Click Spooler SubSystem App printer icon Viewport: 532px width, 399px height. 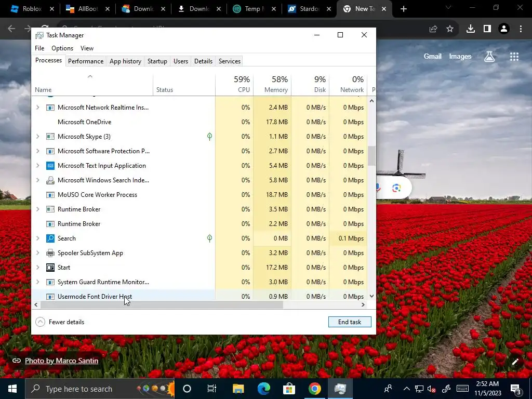click(50, 253)
